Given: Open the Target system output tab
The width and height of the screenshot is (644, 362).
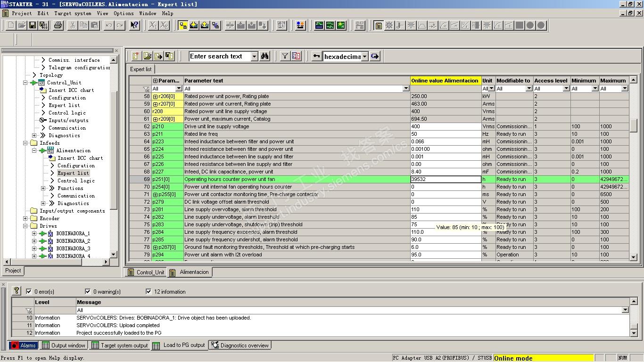Looking at the screenshot, I should (x=120, y=345).
